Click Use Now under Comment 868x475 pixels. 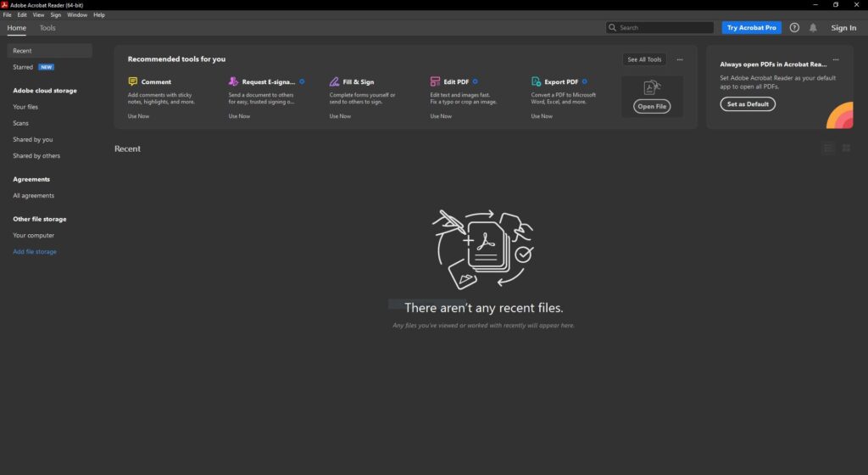pyautogui.click(x=138, y=116)
